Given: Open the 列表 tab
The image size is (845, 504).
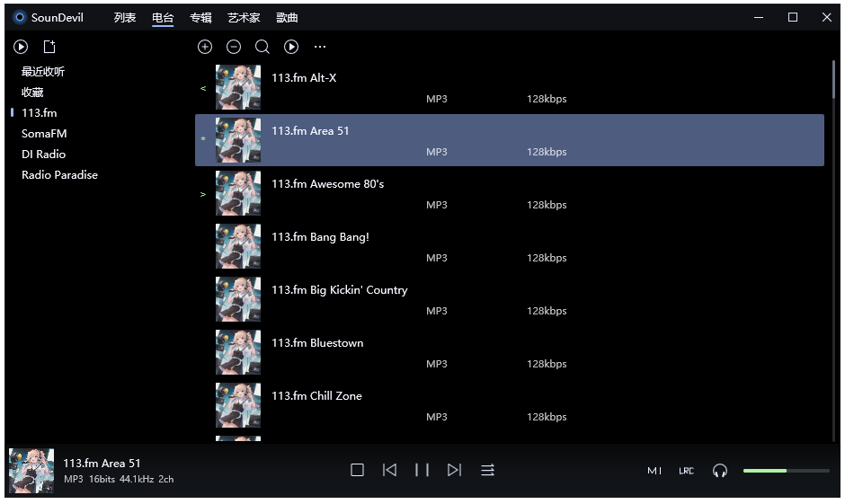Looking at the screenshot, I should 124,18.
